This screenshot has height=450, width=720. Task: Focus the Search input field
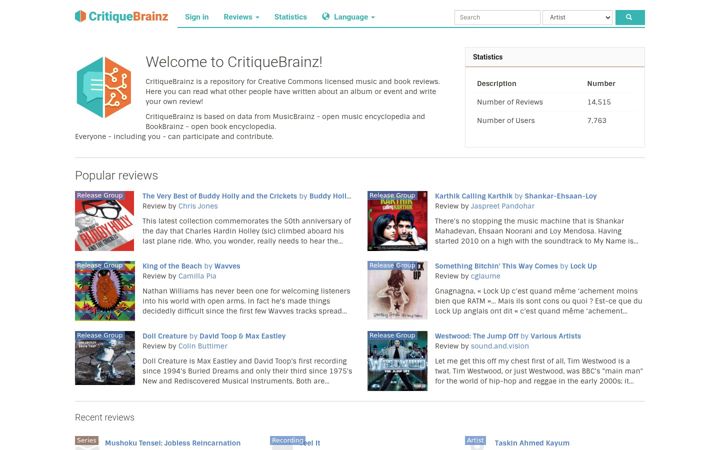497,17
